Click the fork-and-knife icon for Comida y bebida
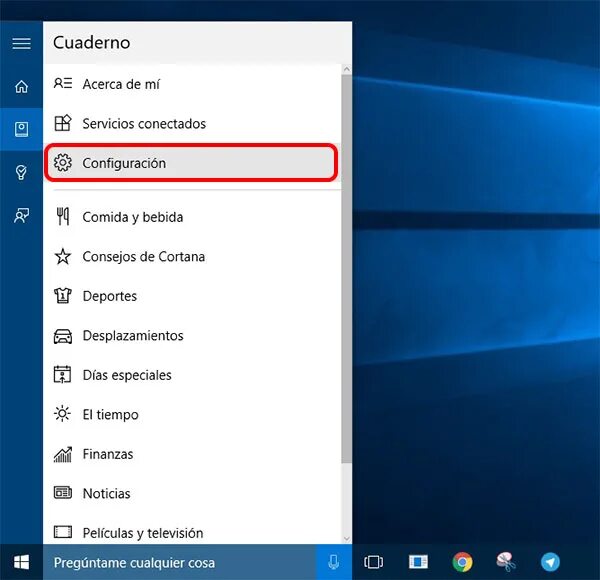 point(63,217)
